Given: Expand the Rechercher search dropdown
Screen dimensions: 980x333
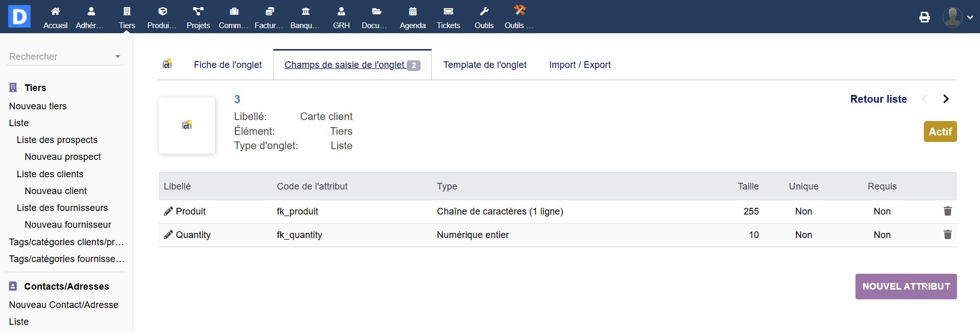Looking at the screenshot, I should pyautogui.click(x=118, y=57).
